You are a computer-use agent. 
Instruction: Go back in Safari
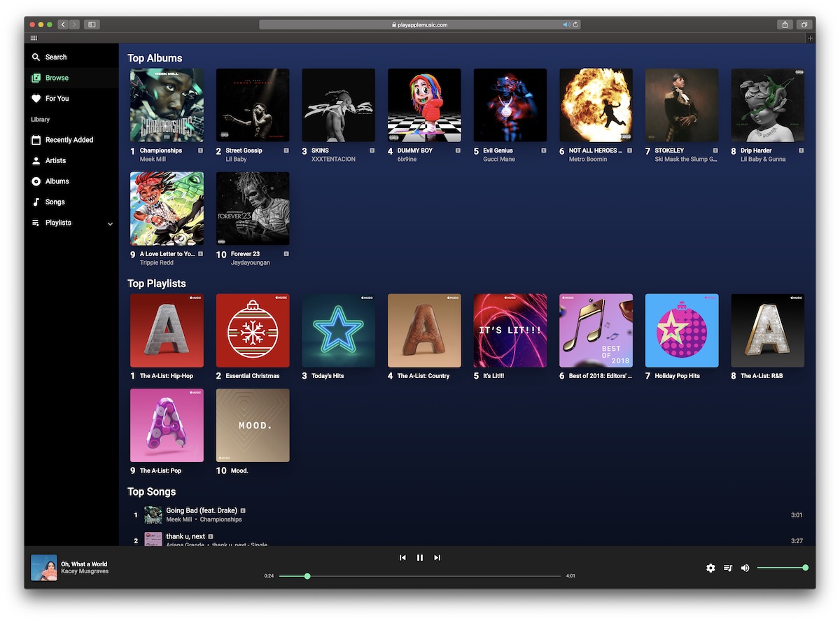63,25
